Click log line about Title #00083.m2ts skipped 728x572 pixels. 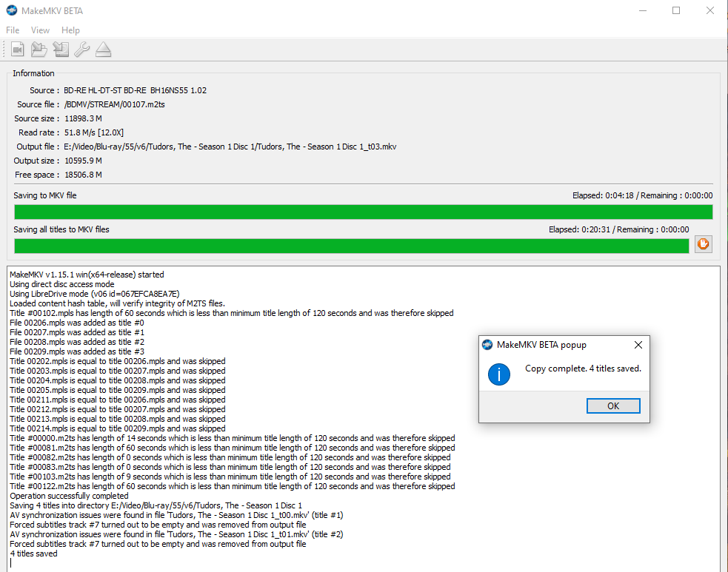[230, 467]
